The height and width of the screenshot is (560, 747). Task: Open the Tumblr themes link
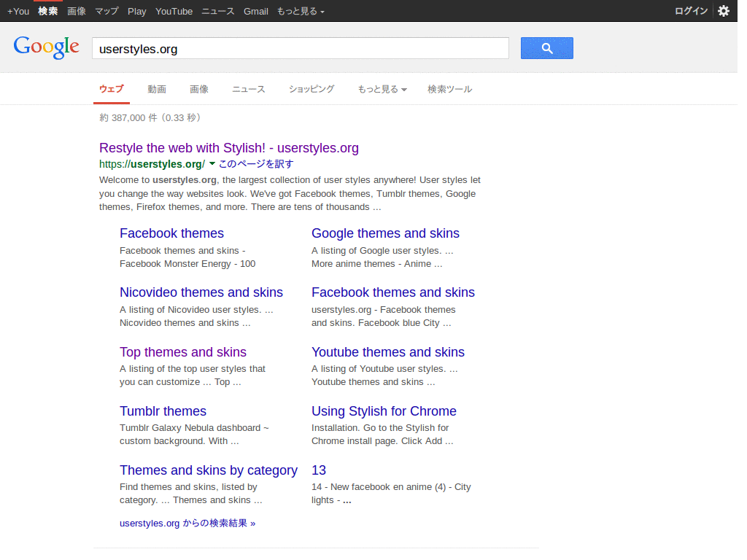click(x=163, y=411)
